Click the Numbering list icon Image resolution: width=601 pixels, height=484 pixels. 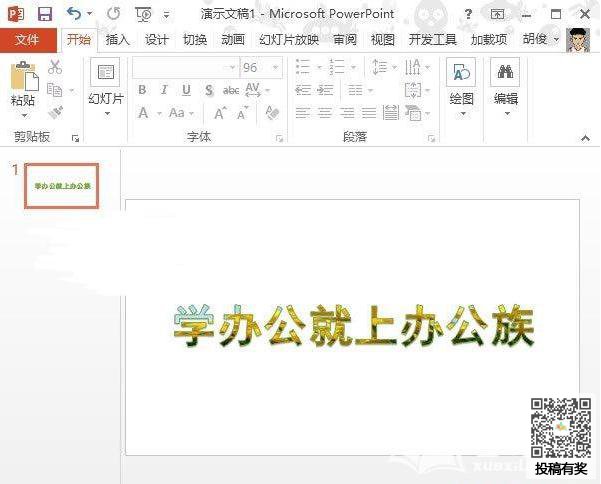point(337,67)
